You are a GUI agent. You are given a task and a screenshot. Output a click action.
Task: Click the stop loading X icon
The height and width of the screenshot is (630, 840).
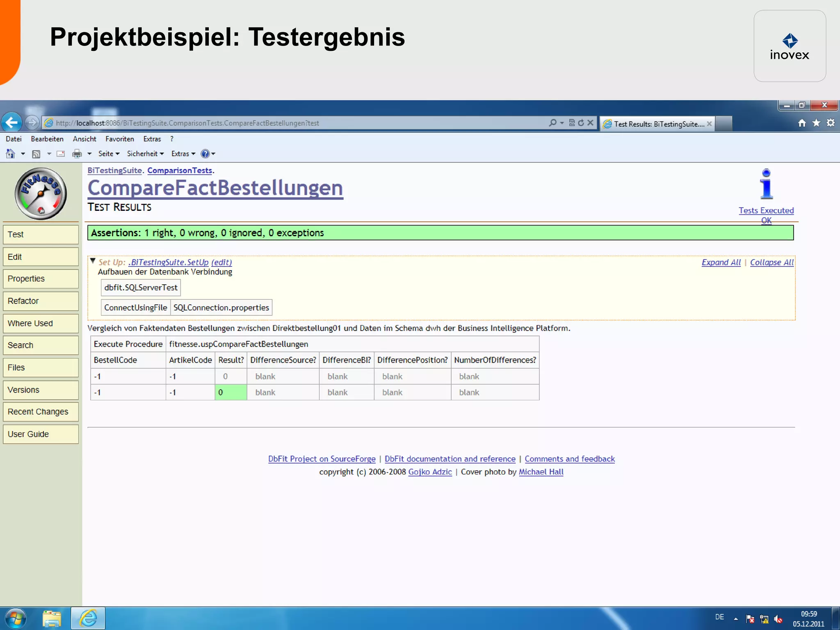[x=590, y=123]
